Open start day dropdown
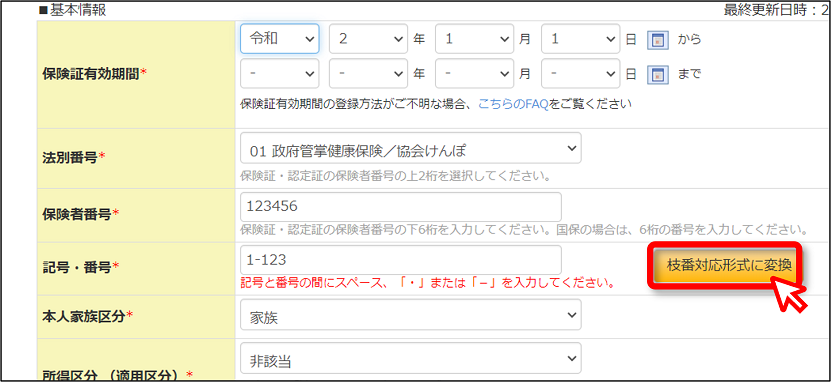831x382 pixels. click(580, 39)
